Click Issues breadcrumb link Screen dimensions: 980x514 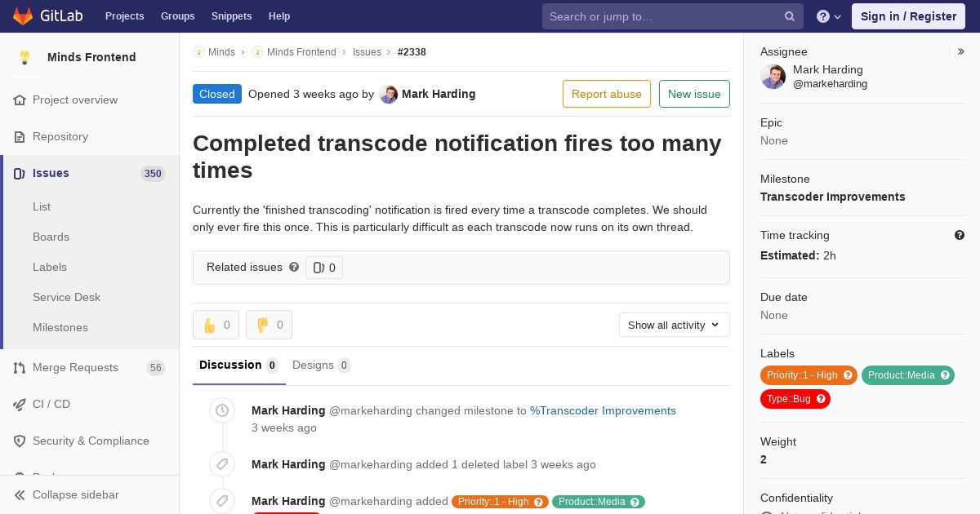tap(367, 51)
